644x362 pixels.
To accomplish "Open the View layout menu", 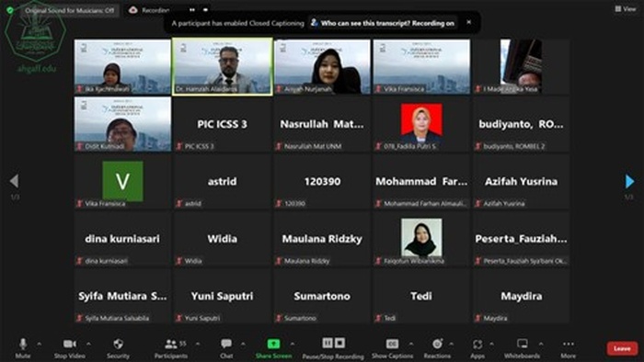I will click(x=626, y=8).
